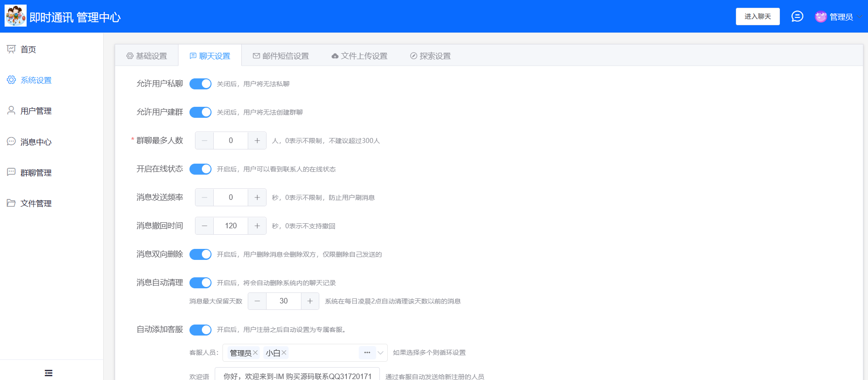
Task: Click the 首页 sidebar icon
Action: click(x=11, y=49)
